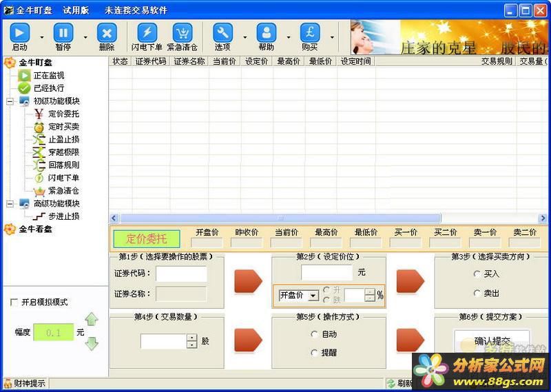
Task: Collapse the 初级功能模块 tree node
Action: 10,101
